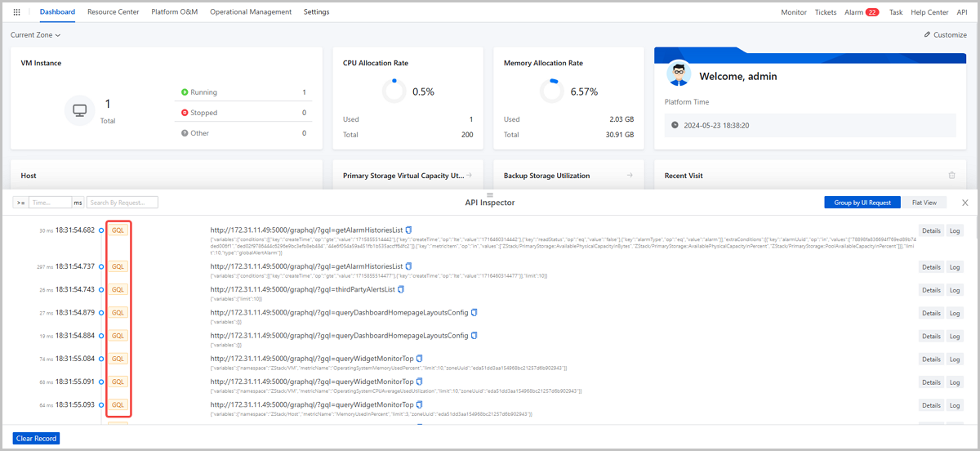The width and height of the screenshot is (980, 451).
Task: Focus the Search By Request field
Action: point(122,203)
